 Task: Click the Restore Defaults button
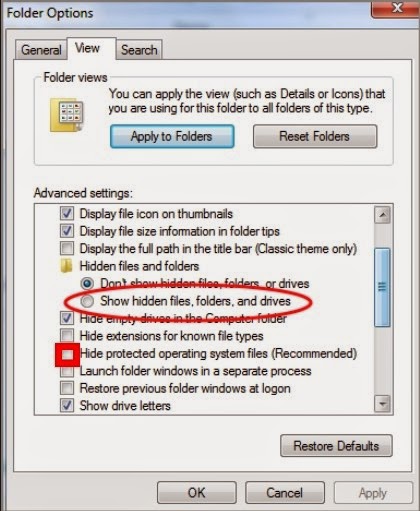[336, 446]
